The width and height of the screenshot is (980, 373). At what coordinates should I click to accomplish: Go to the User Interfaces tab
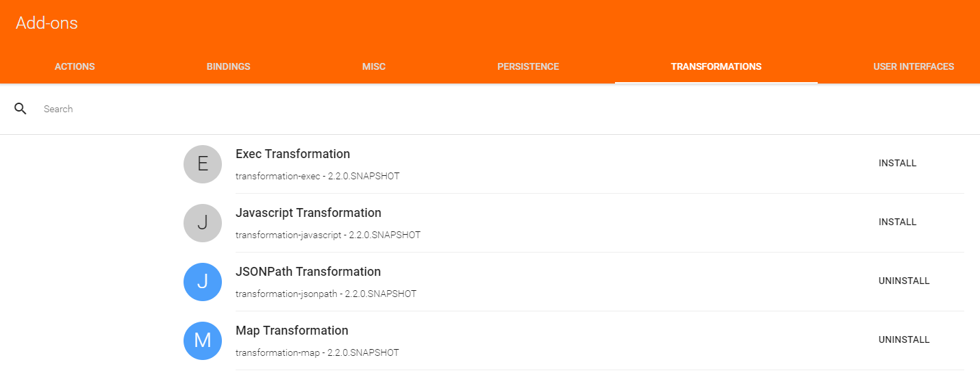point(914,66)
